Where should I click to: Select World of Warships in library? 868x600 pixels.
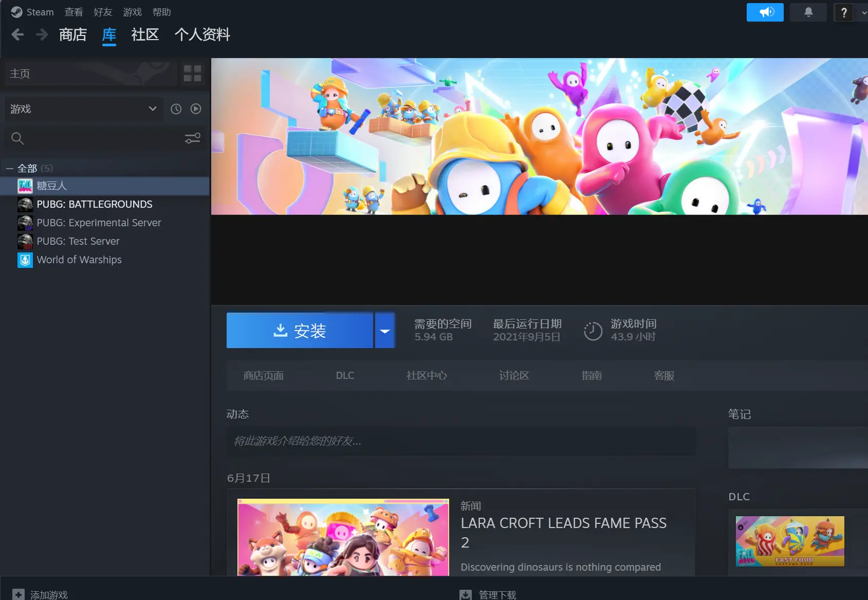(79, 260)
